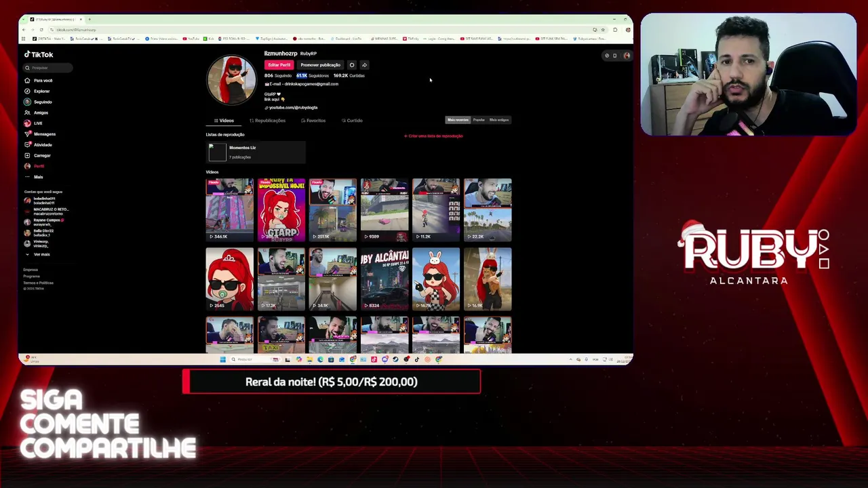Sort videos by Mais recentes

click(x=458, y=120)
